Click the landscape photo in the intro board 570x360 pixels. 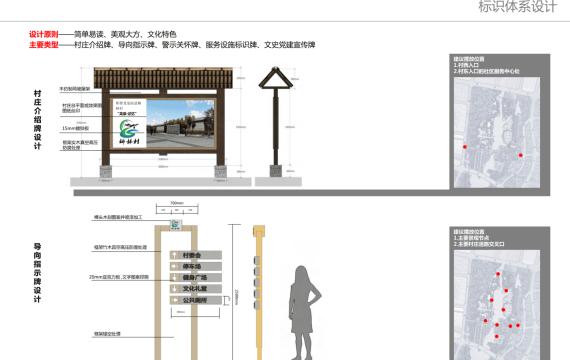tap(180, 123)
